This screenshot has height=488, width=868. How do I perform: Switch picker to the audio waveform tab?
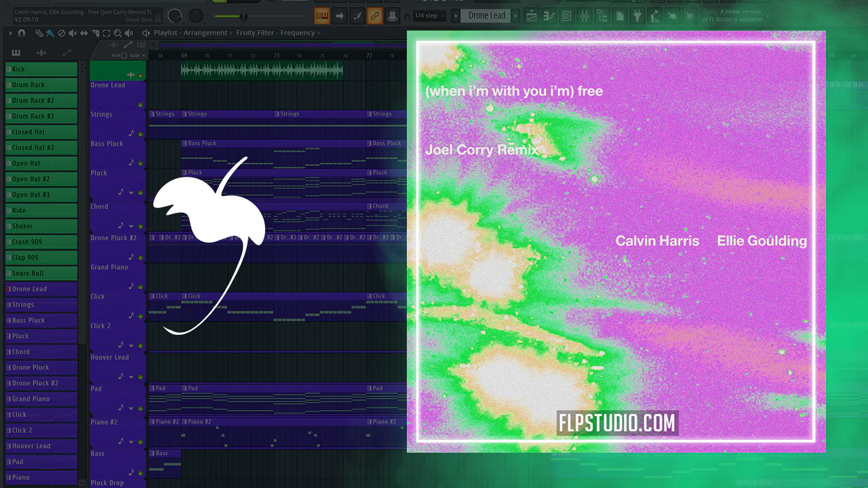[x=41, y=53]
